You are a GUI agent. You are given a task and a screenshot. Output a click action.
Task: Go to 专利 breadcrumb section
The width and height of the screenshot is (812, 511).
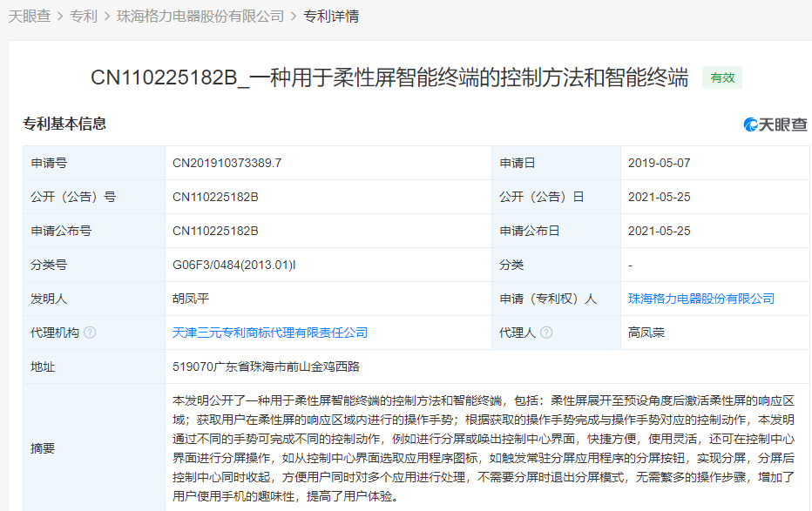[84, 17]
